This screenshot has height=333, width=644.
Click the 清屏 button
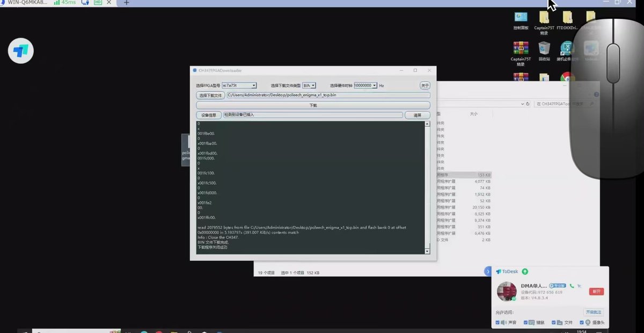click(418, 115)
